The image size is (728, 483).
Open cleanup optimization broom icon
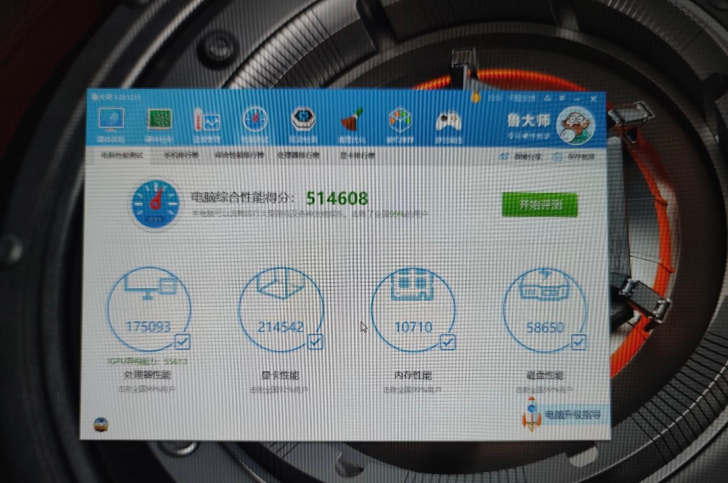[351, 121]
